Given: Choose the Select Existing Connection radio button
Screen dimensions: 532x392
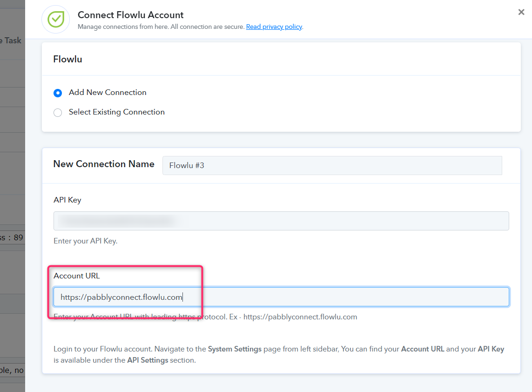Looking at the screenshot, I should (x=58, y=112).
